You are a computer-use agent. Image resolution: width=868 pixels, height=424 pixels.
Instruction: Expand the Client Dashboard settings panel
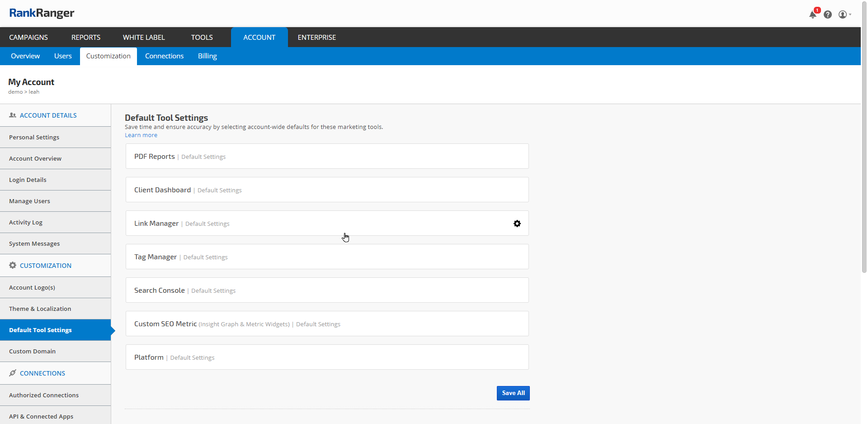(327, 190)
